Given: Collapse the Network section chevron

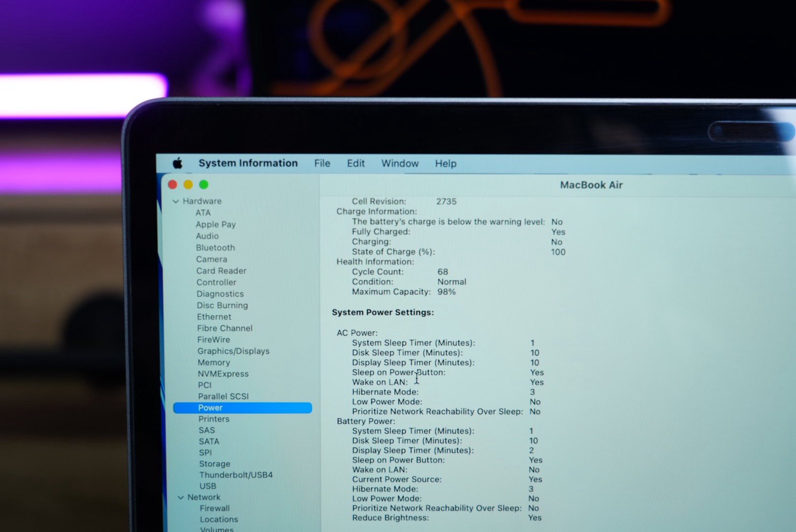Looking at the screenshot, I should tap(181, 497).
